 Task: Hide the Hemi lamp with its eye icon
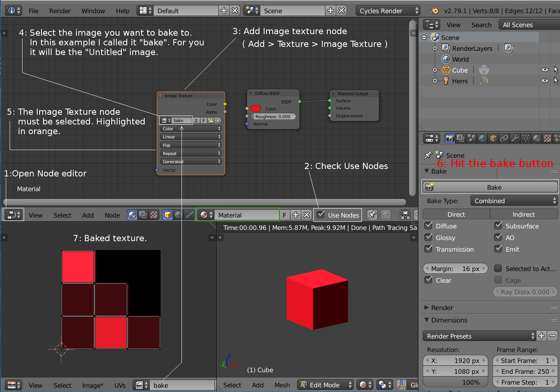click(545, 81)
